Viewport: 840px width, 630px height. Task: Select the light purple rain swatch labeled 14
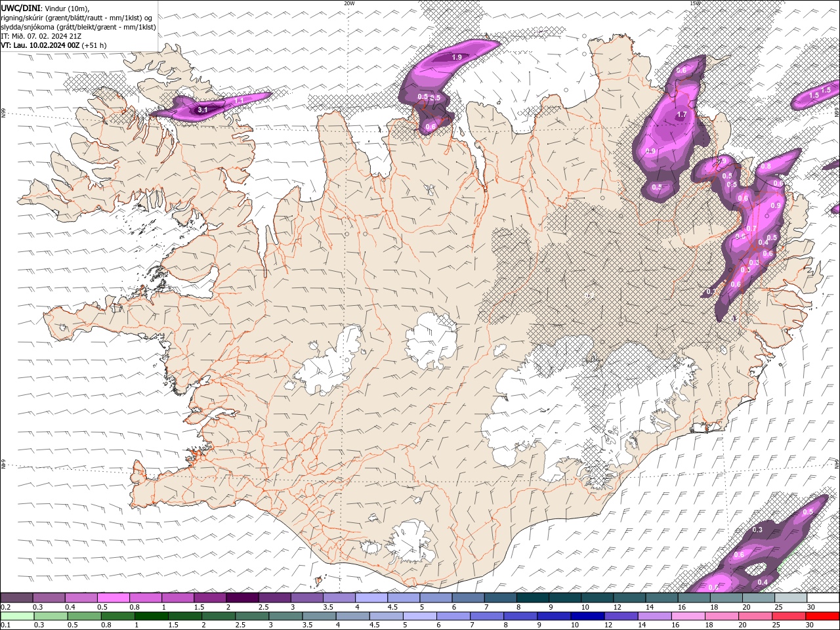coord(654,616)
